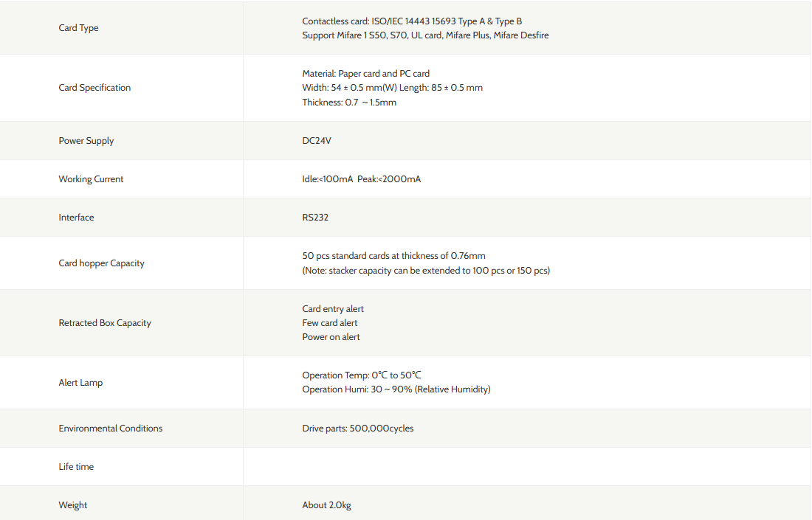Click the Material: Paper card line
The width and height of the screenshot is (812, 520).
(365, 74)
